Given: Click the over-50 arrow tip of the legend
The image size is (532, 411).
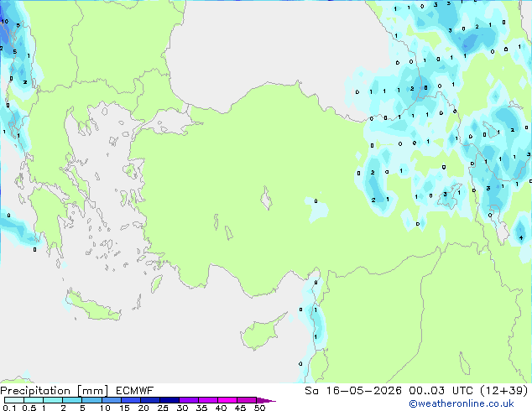Looking at the screenshot, I should point(266,400).
